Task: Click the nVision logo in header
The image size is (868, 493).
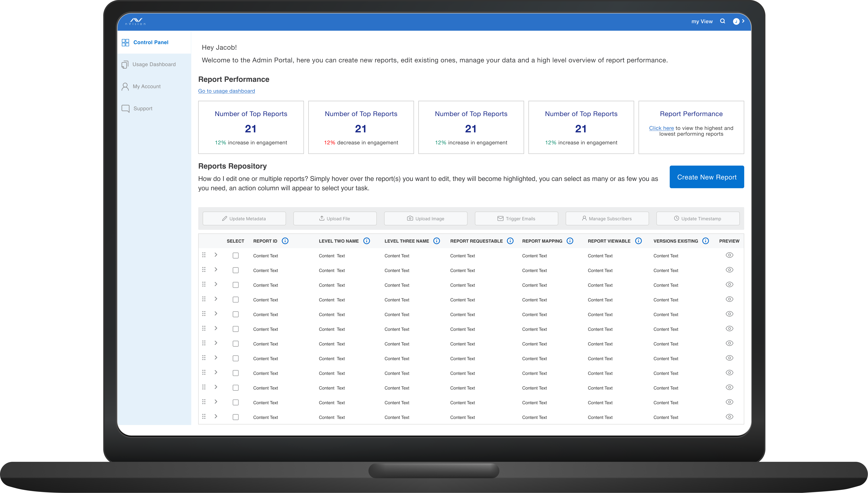Action: [136, 21]
